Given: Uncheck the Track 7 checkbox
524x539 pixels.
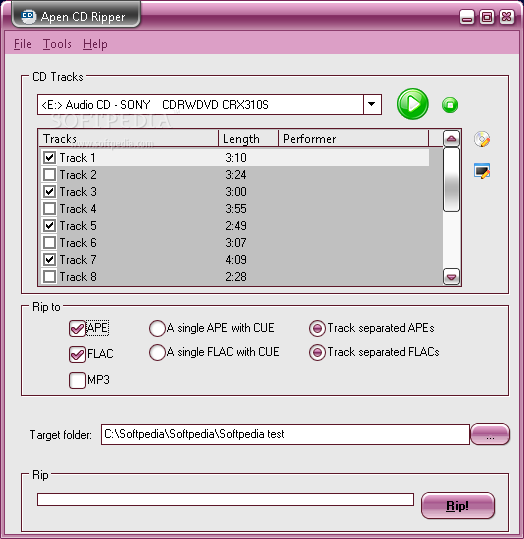Looking at the screenshot, I should click(x=50, y=260).
